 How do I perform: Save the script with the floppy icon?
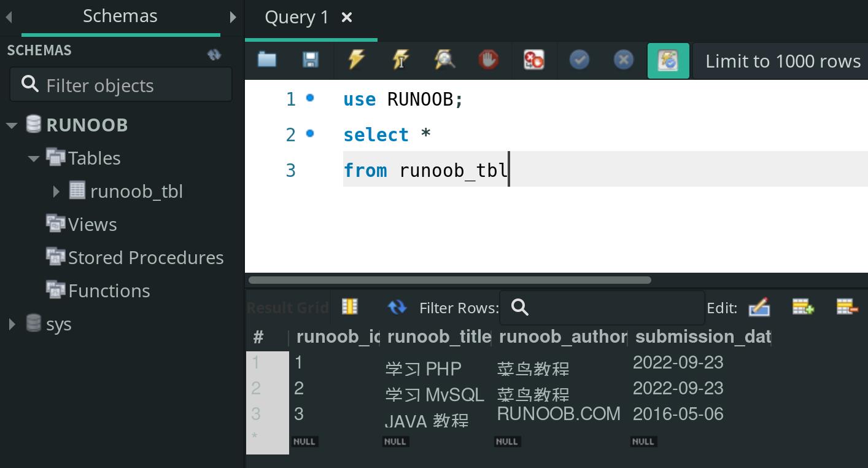(x=311, y=60)
